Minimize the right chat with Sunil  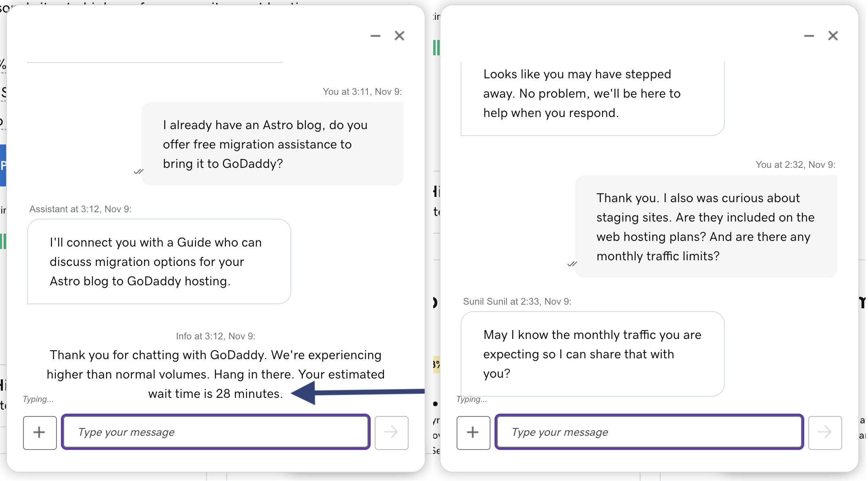pos(809,36)
